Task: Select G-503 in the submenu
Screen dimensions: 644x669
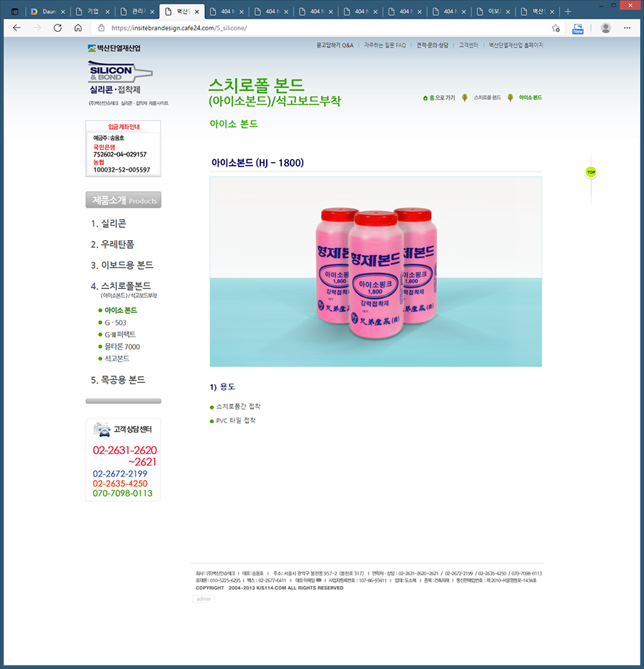Action: pos(115,322)
